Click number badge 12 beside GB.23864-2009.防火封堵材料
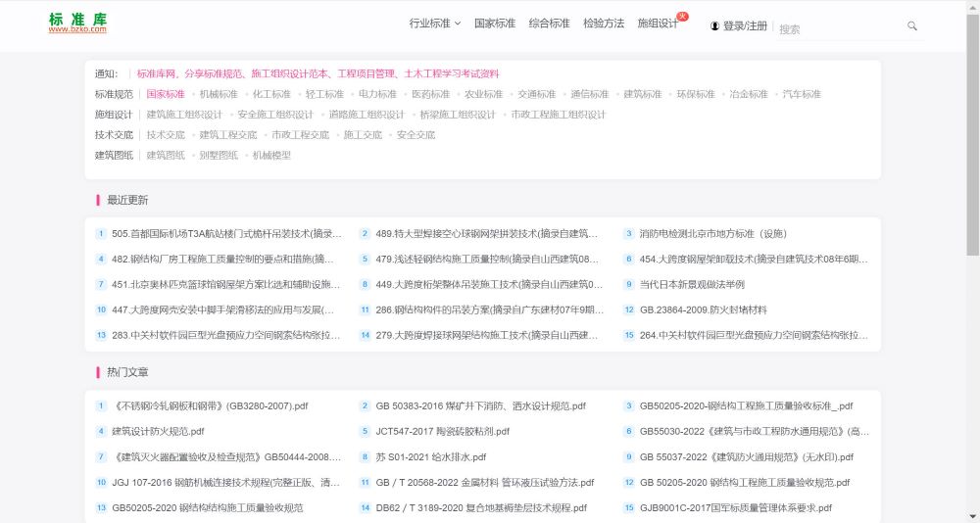Viewport: 980px width, 523px height. [x=629, y=309]
